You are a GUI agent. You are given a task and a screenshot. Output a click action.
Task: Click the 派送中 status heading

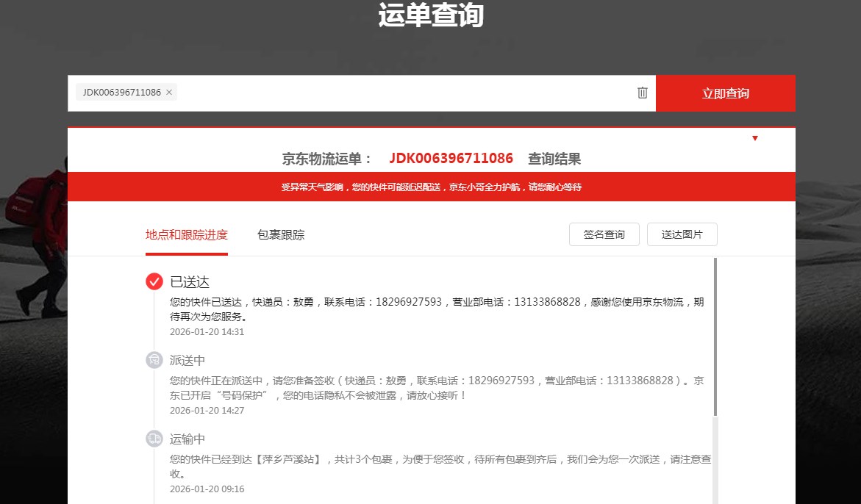click(x=187, y=361)
